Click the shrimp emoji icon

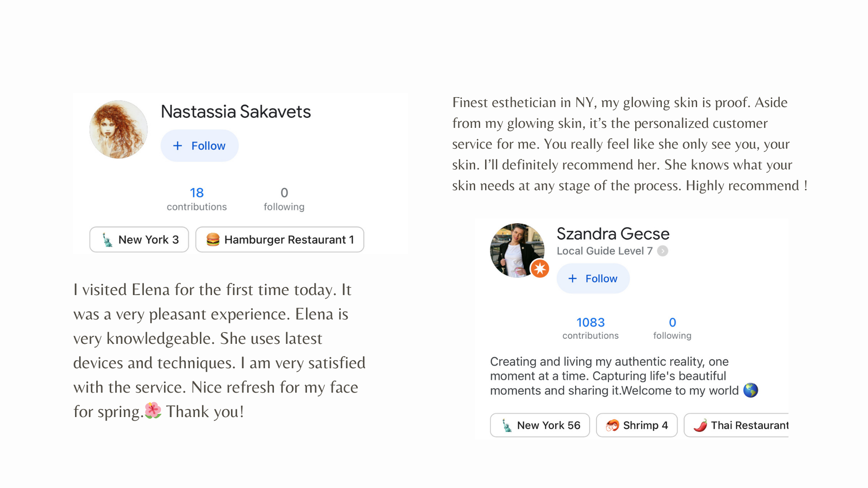613,425
